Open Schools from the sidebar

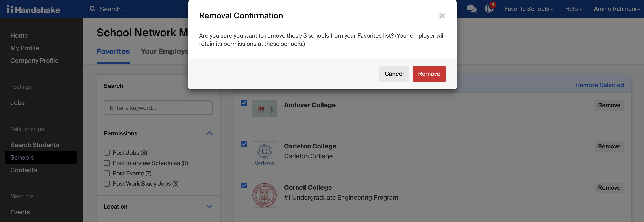click(x=22, y=157)
